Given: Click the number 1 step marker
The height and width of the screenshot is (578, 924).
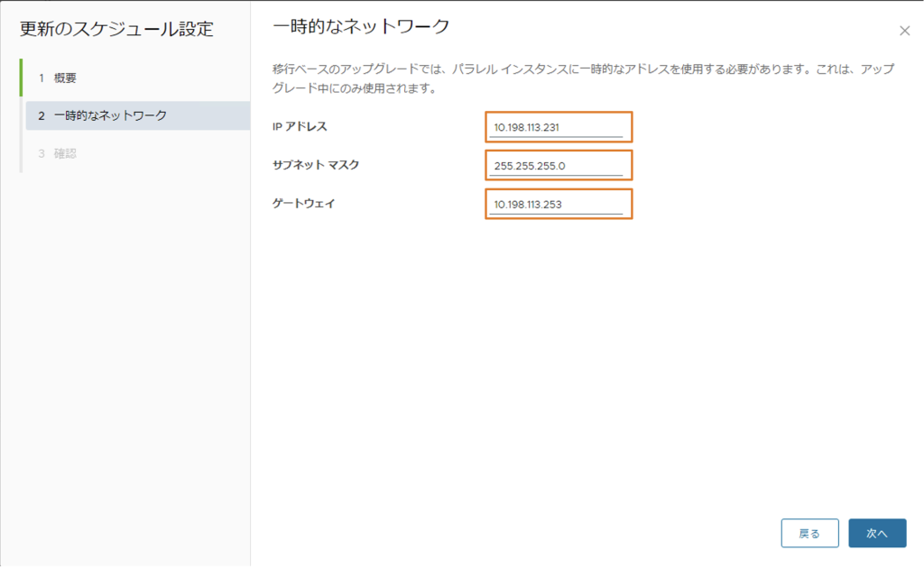Looking at the screenshot, I should tap(42, 78).
